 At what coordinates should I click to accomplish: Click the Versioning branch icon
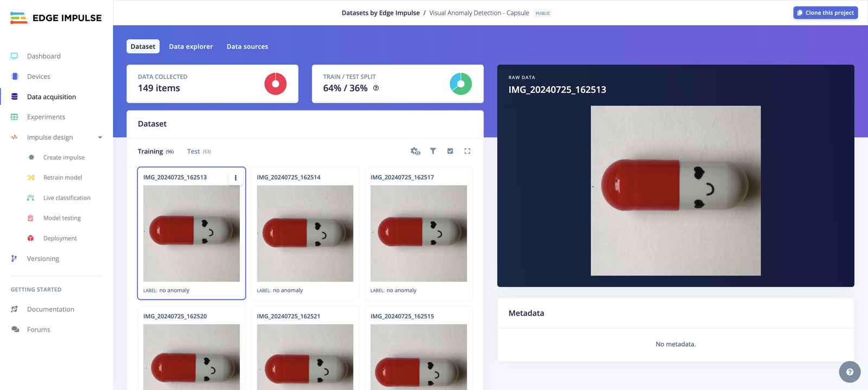14,259
